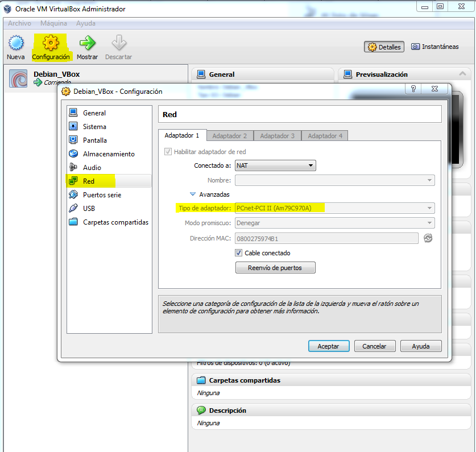Image resolution: width=476 pixels, height=452 pixels.
Task: Switch to Adaptador 3 tab
Action: point(277,136)
